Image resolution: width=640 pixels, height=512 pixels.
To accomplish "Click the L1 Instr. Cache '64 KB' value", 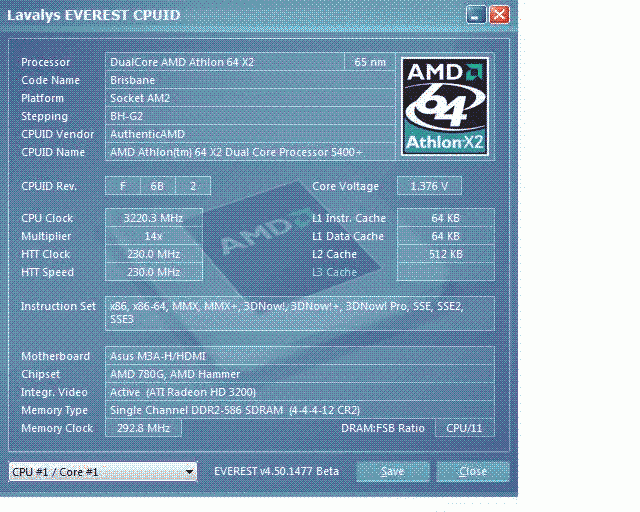I will click(x=446, y=218).
